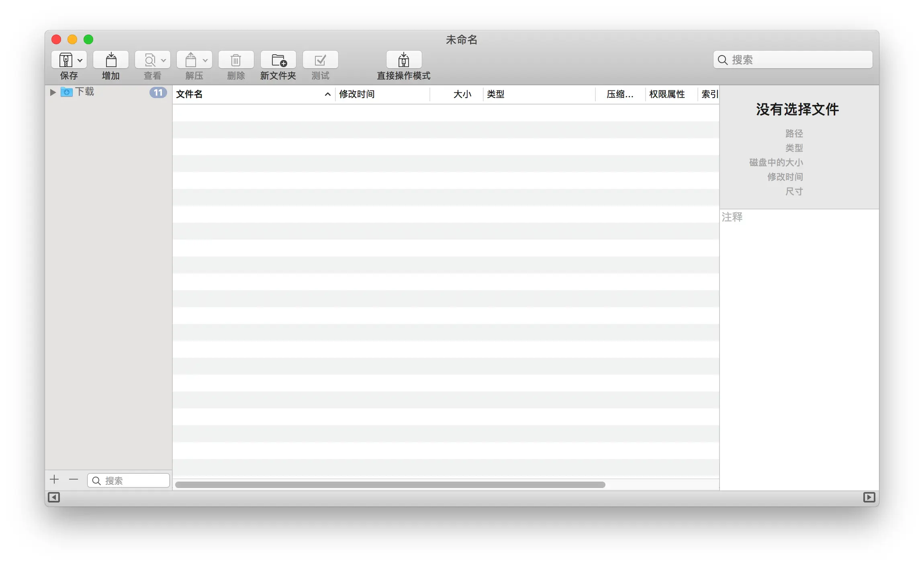Sort by 文件名 column header
This screenshot has width=924, height=566.
pos(249,94)
